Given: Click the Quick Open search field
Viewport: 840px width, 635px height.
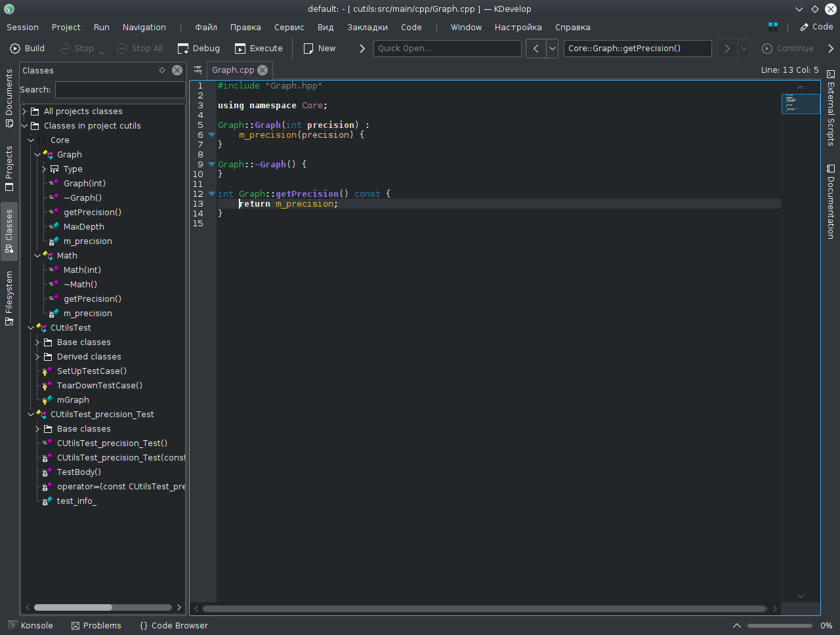Looking at the screenshot, I should click(447, 49).
